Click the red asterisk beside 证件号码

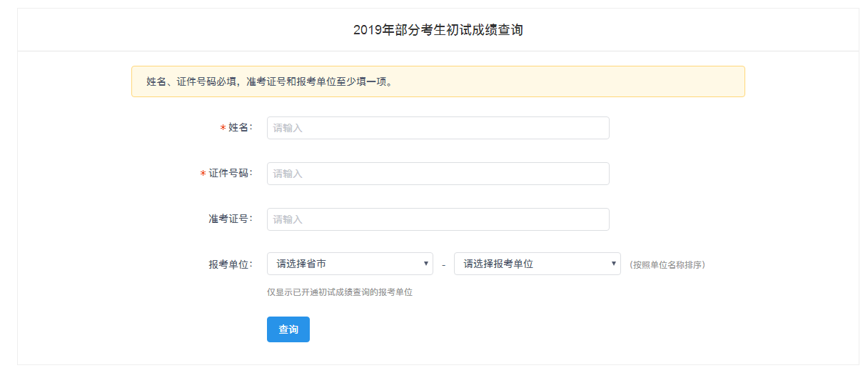pos(203,174)
